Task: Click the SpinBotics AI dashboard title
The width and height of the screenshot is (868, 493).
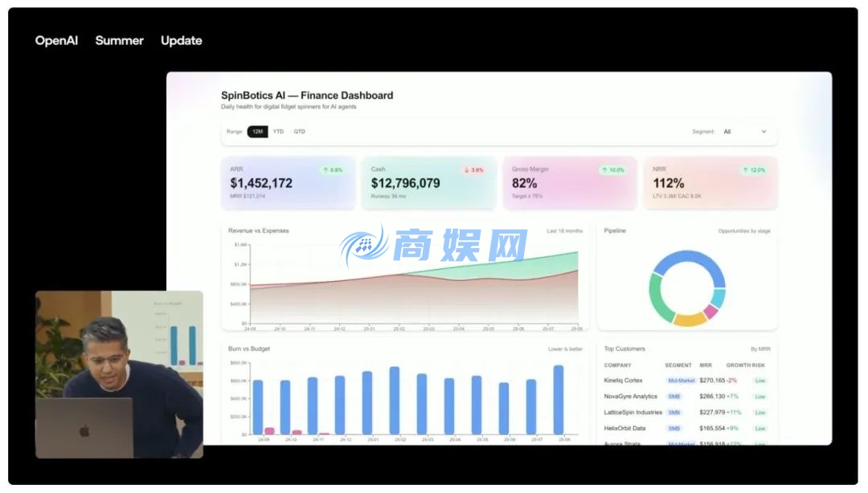Action: point(306,95)
